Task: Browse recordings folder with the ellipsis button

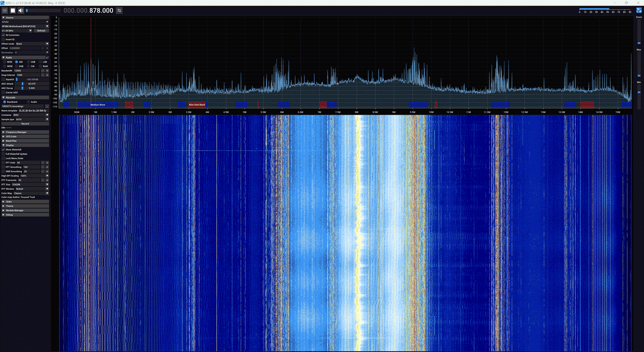Action: [x=47, y=106]
